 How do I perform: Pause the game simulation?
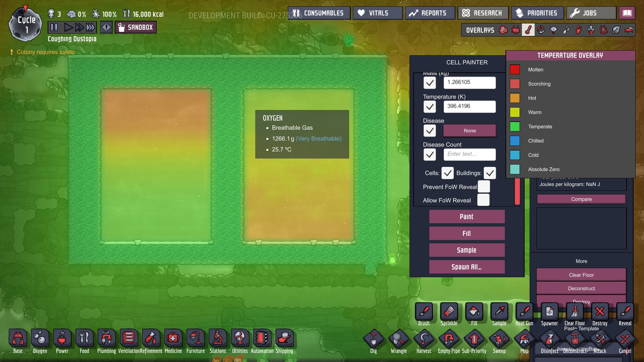point(54,27)
